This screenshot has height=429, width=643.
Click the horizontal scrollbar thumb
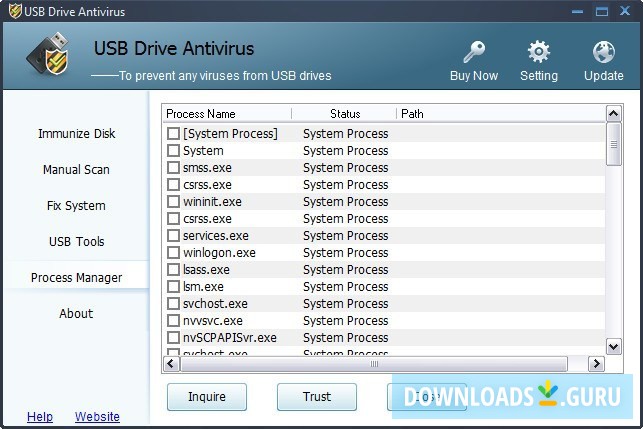click(374, 364)
